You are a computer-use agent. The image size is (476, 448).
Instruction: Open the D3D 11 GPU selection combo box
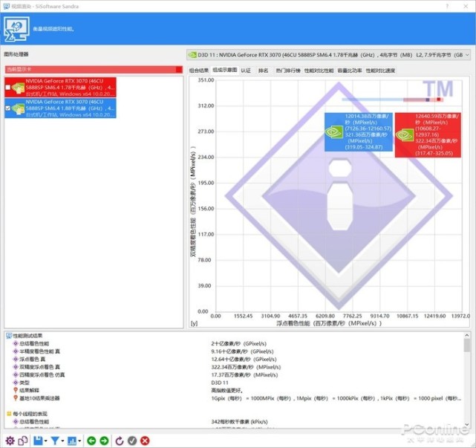click(328, 55)
